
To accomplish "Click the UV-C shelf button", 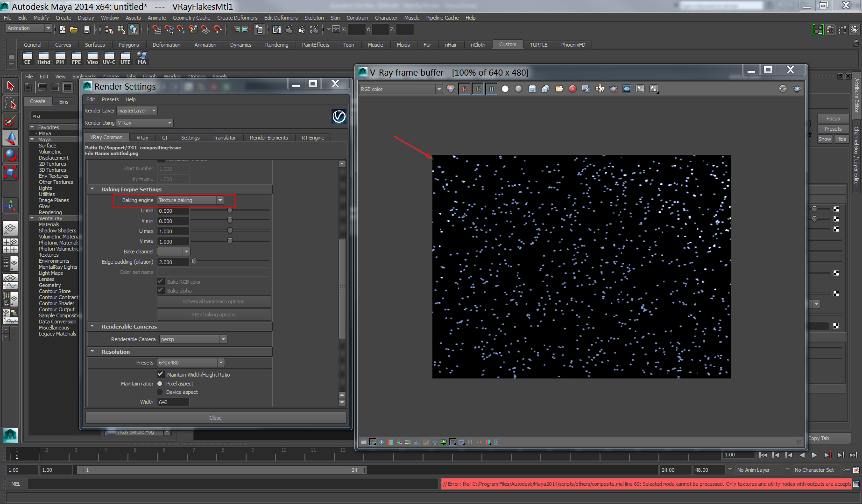I will click(x=109, y=58).
